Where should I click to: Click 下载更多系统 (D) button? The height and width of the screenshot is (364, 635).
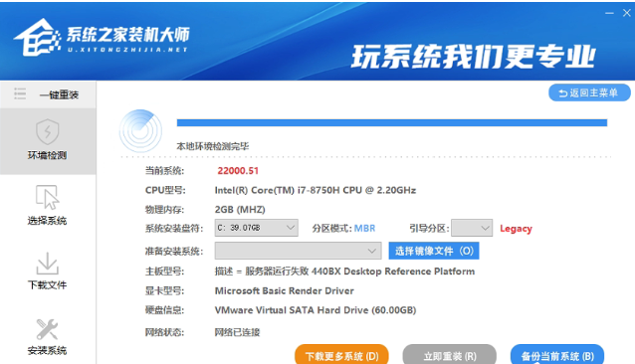[341, 355]
